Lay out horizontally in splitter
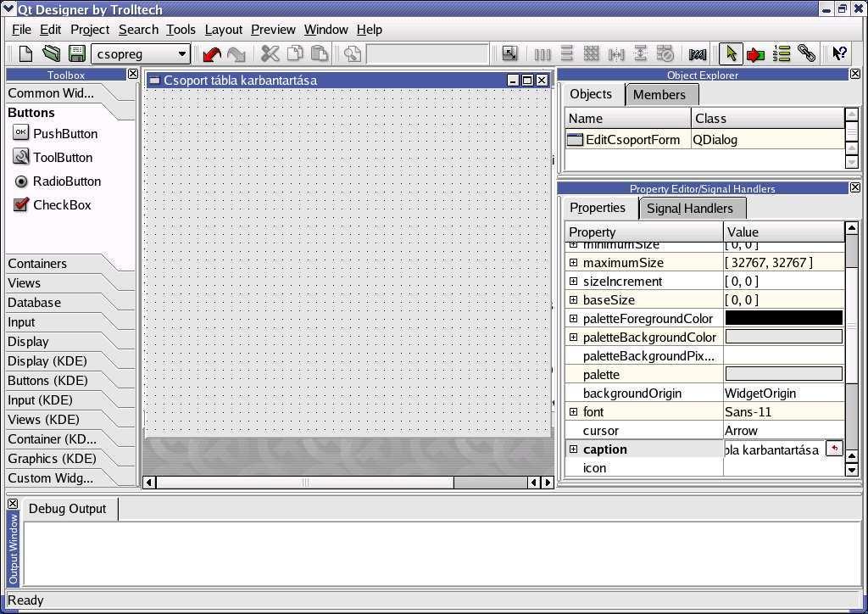Screen dimensions: 868x614 tap(616, 53)
